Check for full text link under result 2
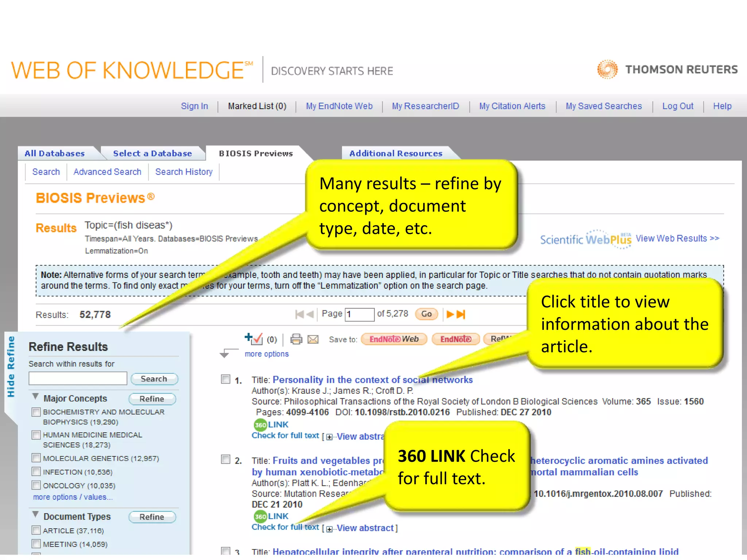 285,527
